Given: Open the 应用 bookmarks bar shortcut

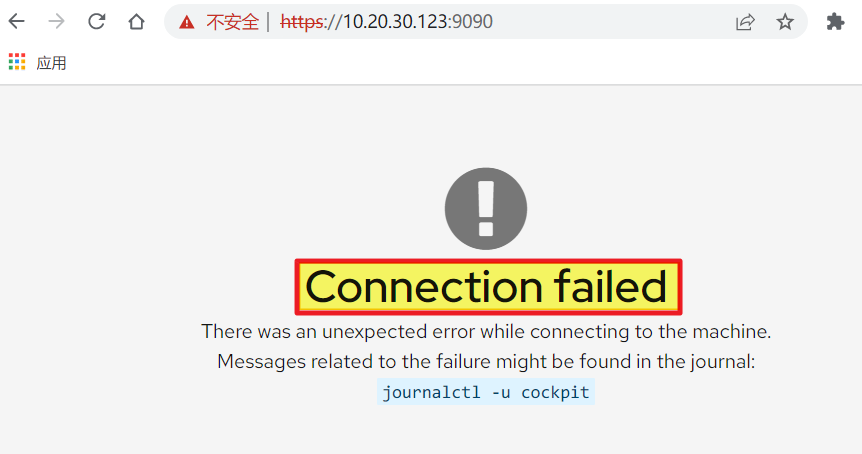Looking at the screenshot, I should tap(51, 63).
